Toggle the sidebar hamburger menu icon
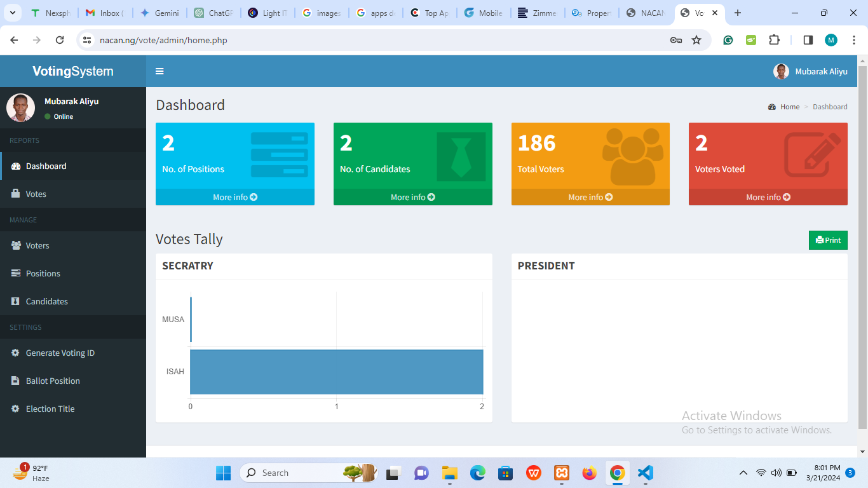The height and width of the screenshot is (488, 868). (159, 71)
